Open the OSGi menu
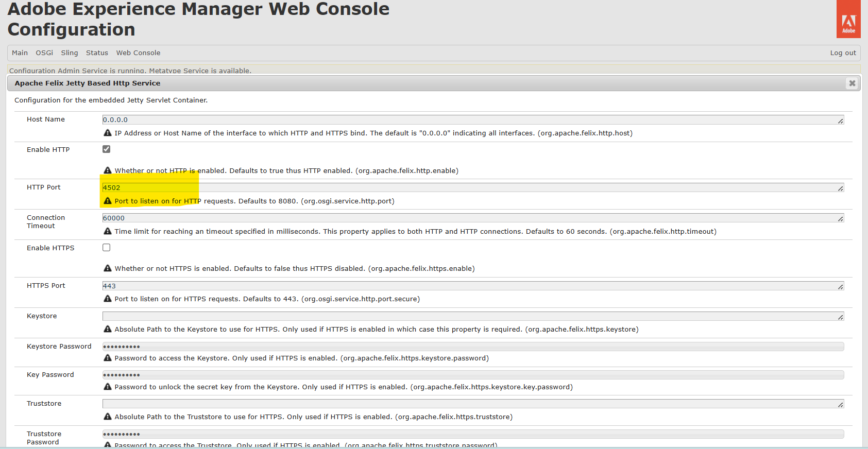This screenshot has width=868, height=449. click(x=44, y=53)
